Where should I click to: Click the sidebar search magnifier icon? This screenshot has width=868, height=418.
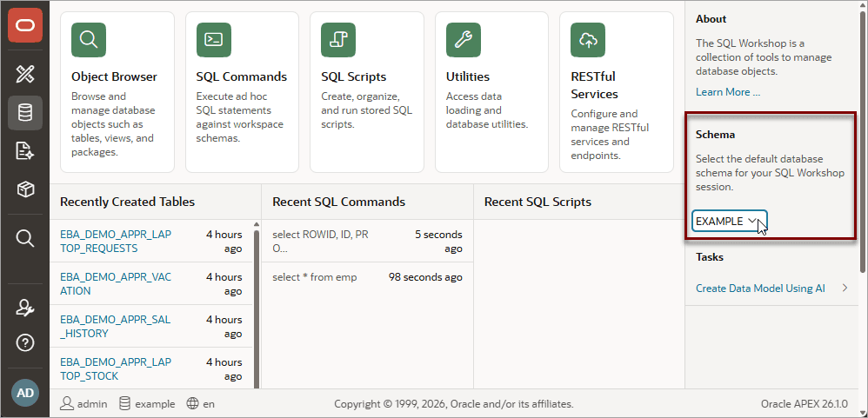click(x=25, y=238)
